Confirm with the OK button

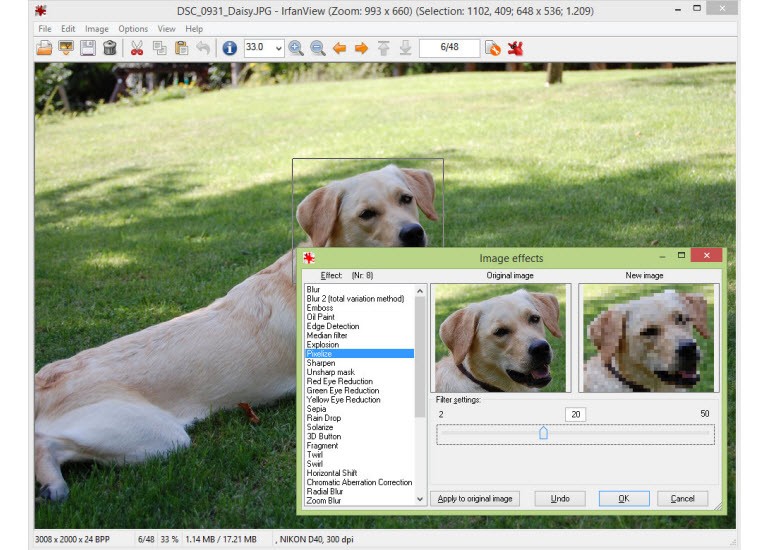tap(624, 499)
